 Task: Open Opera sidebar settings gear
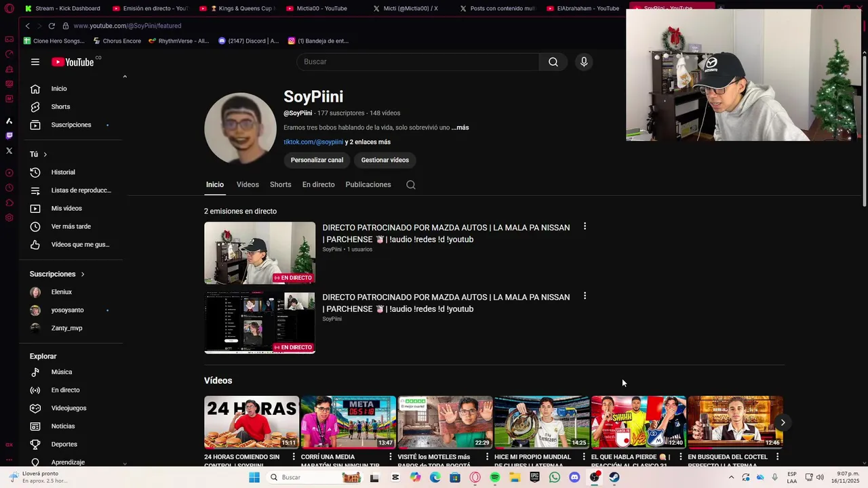pos(9,218)
